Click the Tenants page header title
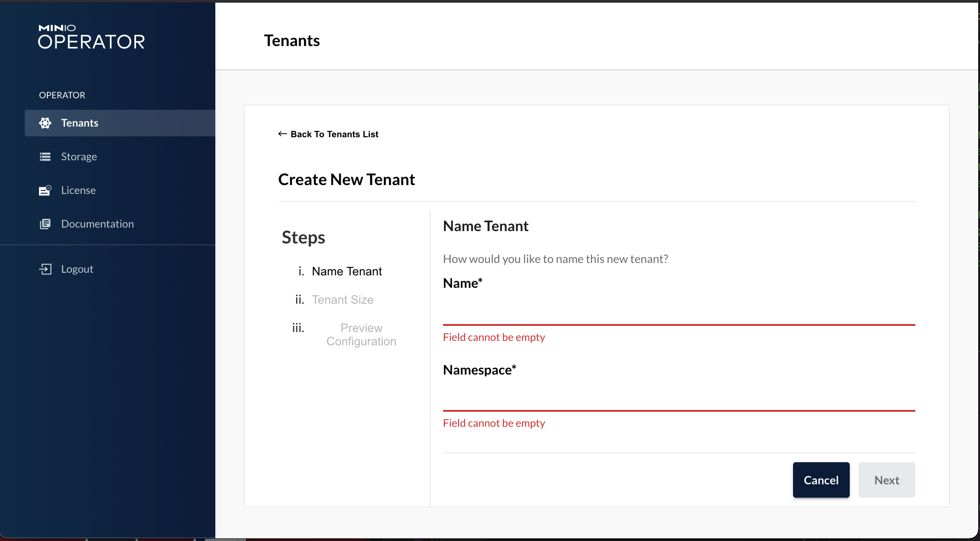The width and height of the screenshot is (980, 541). point(292,41)
